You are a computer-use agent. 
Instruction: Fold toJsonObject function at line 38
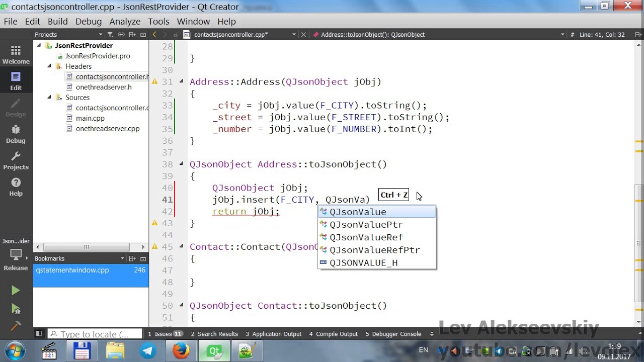click(x=181, y=164)
